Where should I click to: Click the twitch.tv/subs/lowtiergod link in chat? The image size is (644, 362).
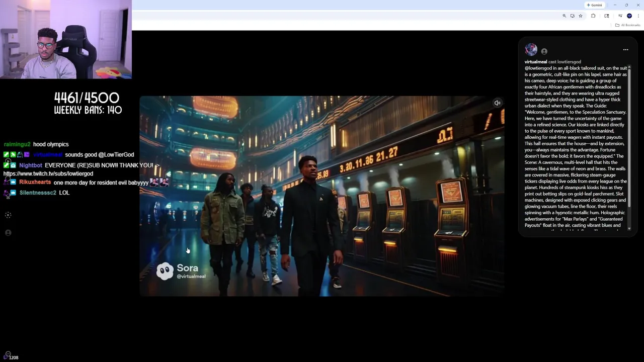pos(48,173)
